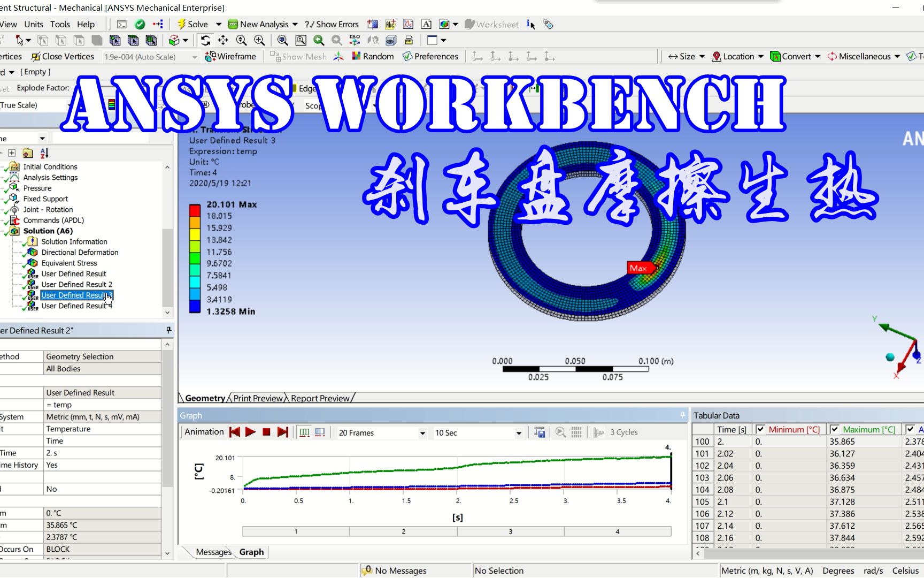
Task: Click the tag icon in top toolbar
Action: pyautogui.click(x=548, y=24)
